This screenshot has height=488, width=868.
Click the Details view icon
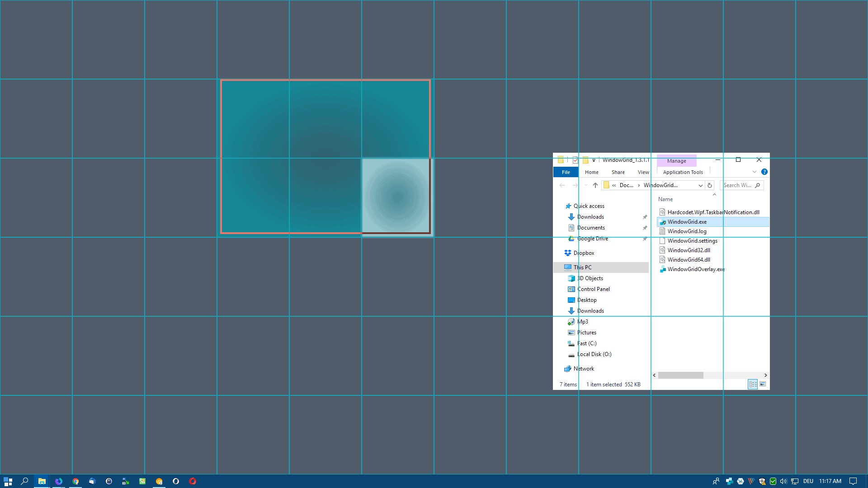752,384
